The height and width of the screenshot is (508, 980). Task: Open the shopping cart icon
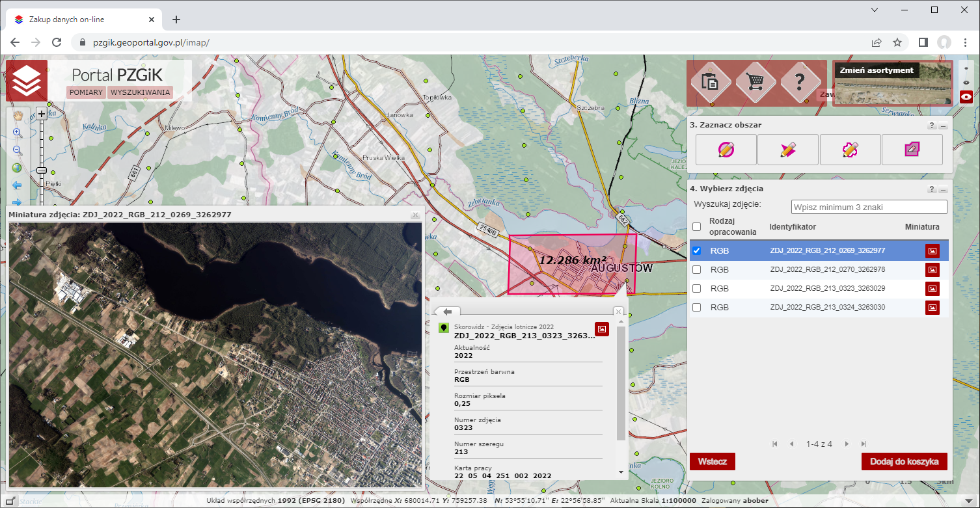point(755,83)
